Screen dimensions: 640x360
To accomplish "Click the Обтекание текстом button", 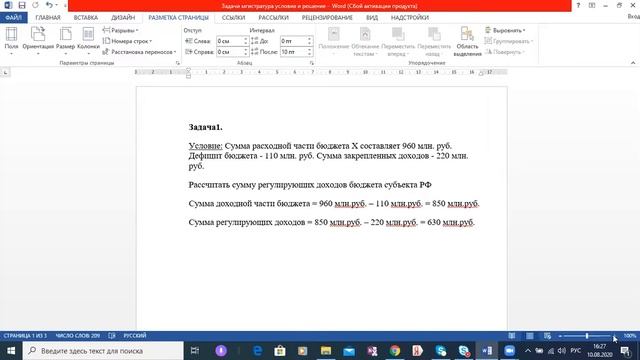I will [365, 41].
